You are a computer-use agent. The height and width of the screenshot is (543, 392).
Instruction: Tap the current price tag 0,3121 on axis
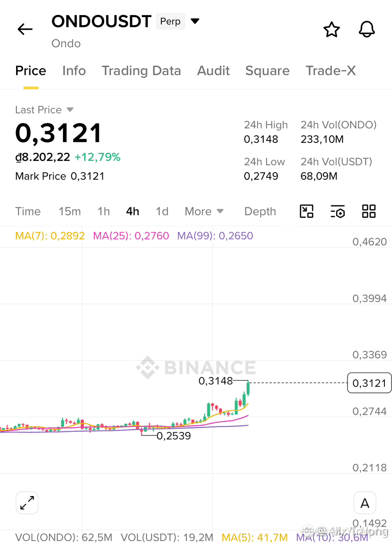coord(369,383)
